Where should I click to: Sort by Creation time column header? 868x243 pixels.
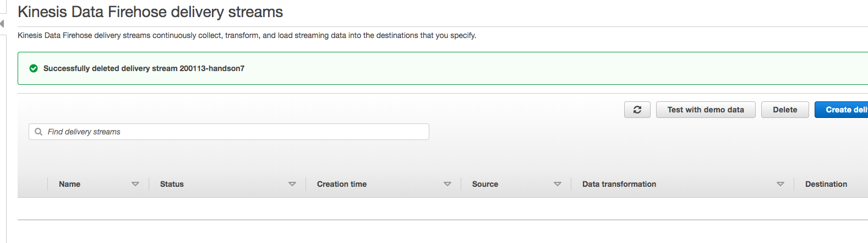coord(342,184)
